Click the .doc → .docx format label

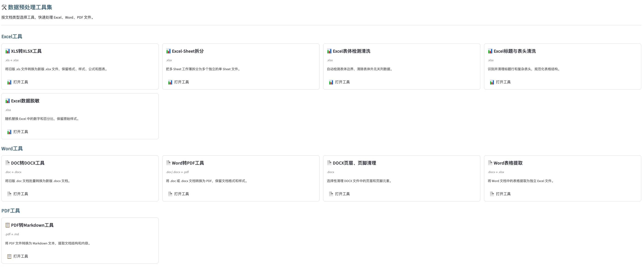(x=13, y=172)
